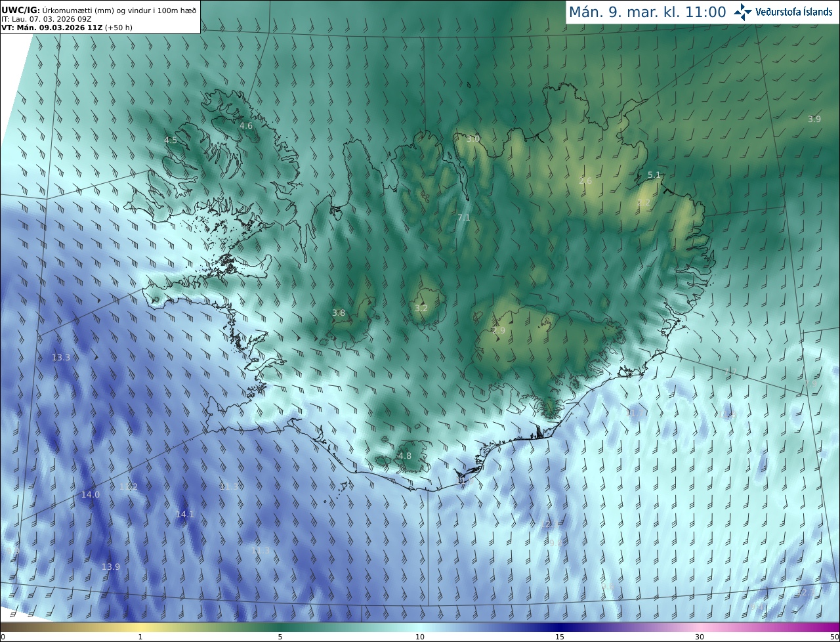Select the 13.9 value label on the map
Image resolution: width=840 pixels, height=642 pixels.
111,567
